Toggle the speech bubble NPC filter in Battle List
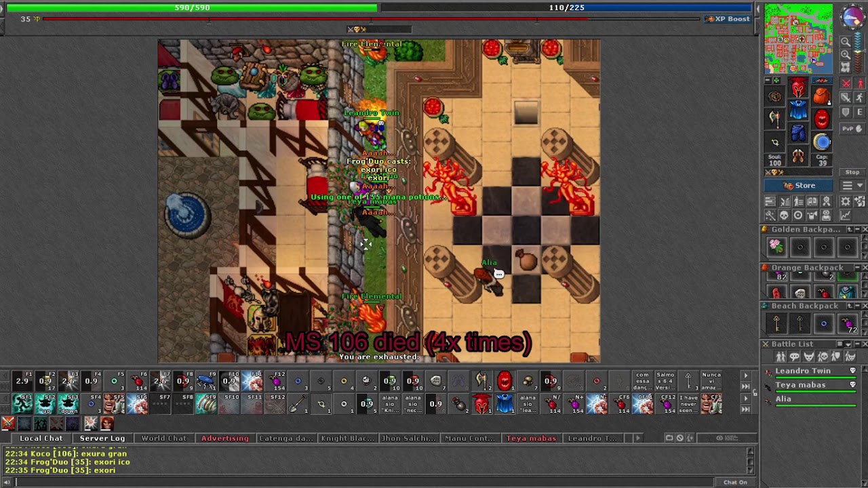This screenshot has height=488, width=868. pos(794,357)
